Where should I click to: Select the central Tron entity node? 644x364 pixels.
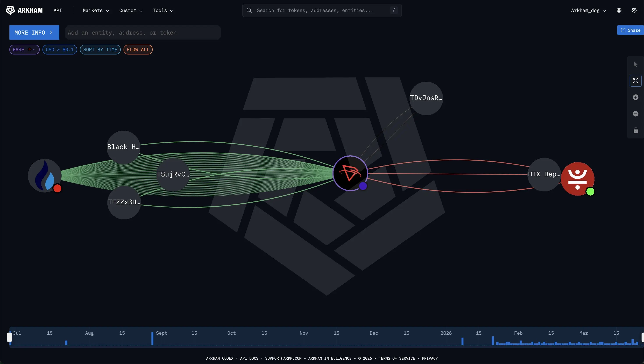350,173
